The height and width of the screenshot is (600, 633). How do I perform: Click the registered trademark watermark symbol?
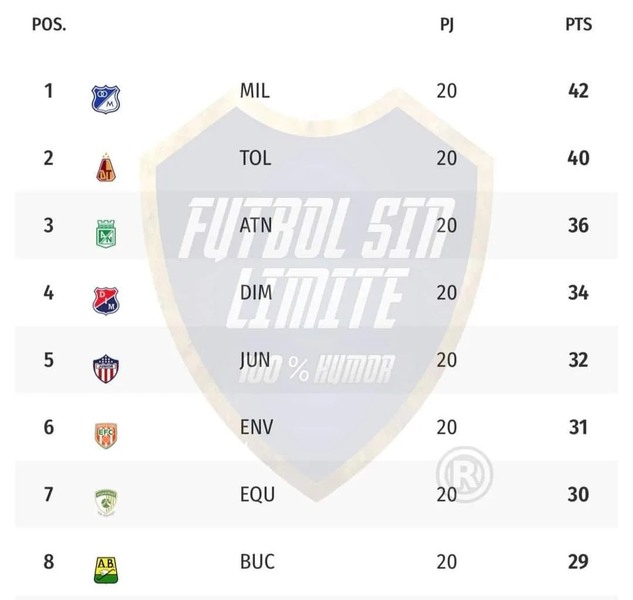pos(465,475)
